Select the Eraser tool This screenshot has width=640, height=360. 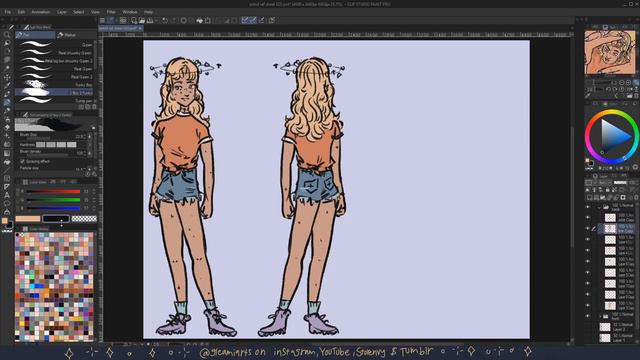(7, 127)
